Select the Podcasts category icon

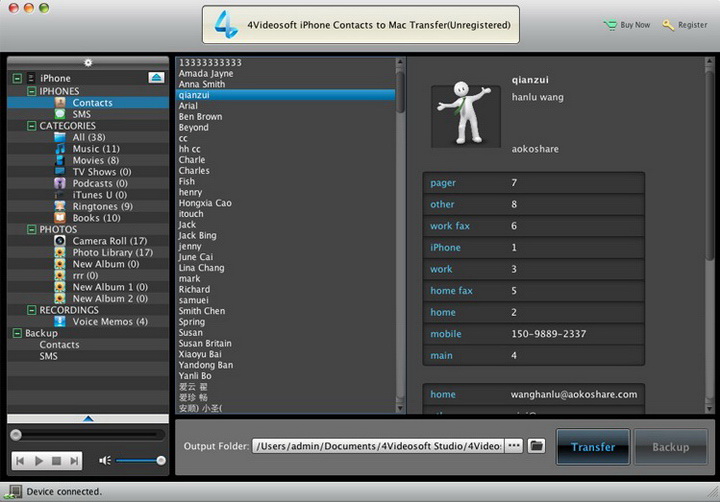point(60,183)
